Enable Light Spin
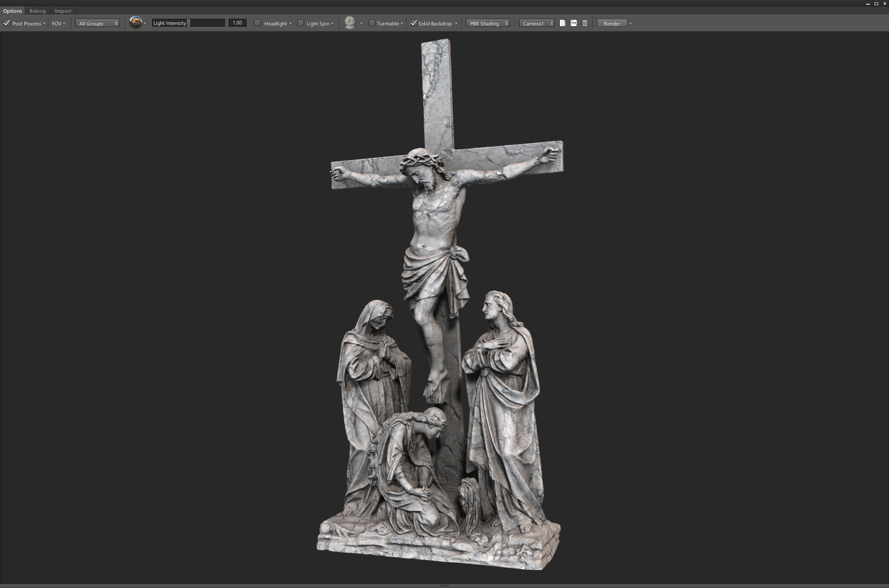Viewport: 889px width, 588px height. (301, 23)
